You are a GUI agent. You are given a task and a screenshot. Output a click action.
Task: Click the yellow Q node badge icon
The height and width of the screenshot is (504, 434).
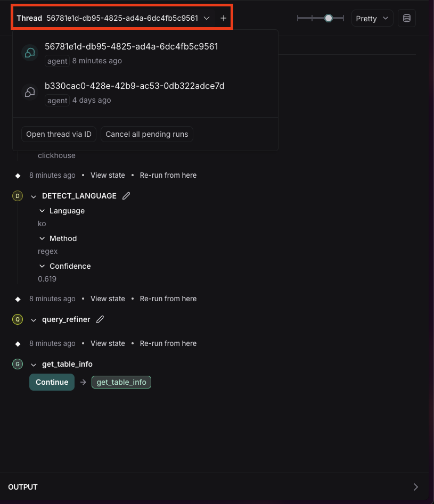click(x=18, y=319)
